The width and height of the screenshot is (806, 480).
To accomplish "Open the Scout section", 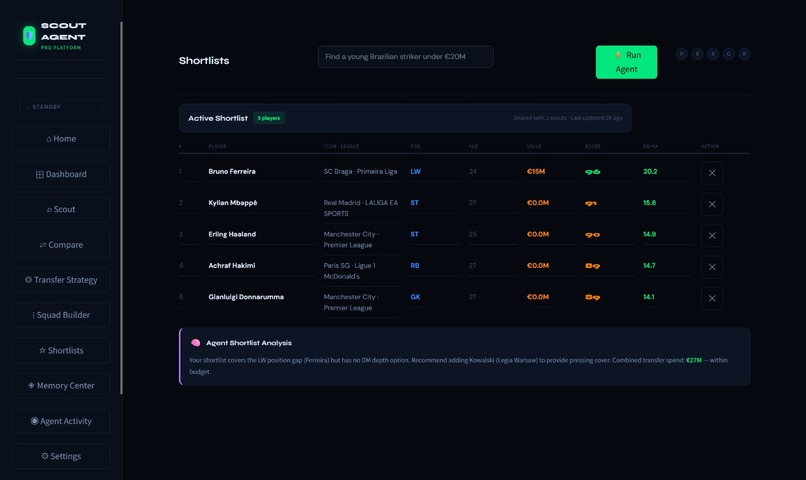I will click(x=61, y=209).
